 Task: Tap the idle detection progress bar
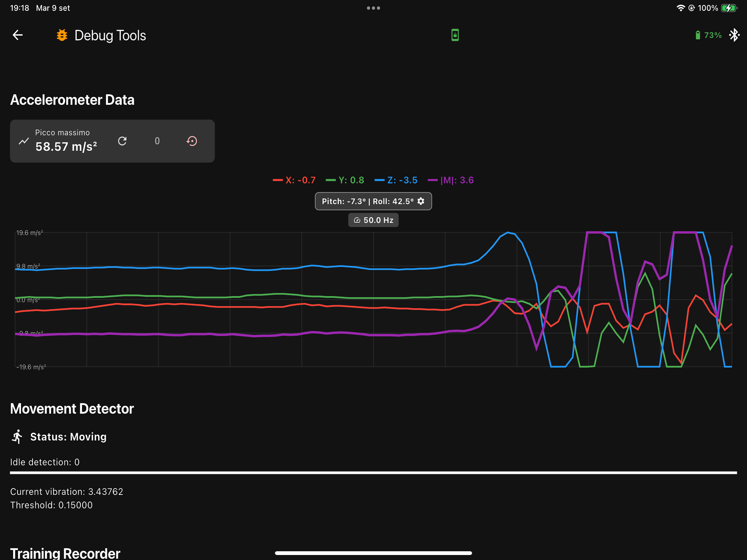(373, 472)
